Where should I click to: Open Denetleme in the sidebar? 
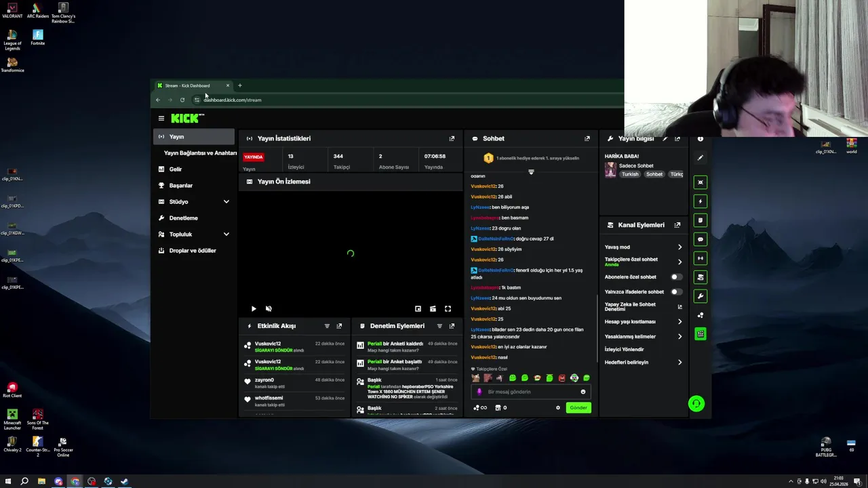pos(195,218)
